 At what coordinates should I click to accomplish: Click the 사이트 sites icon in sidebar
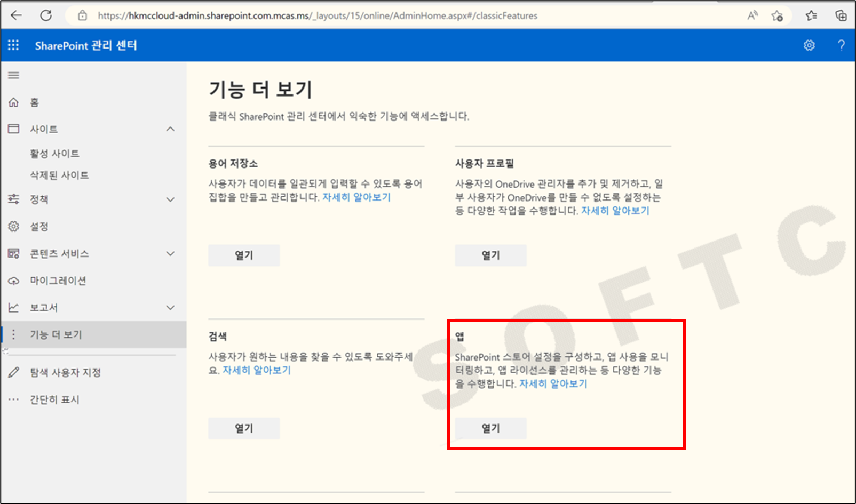click(x=14, y=129)
